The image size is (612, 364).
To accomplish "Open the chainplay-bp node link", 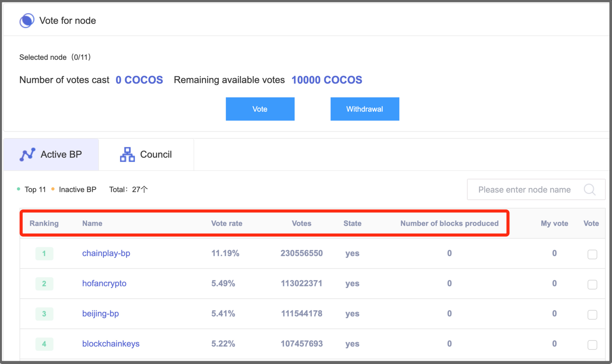I will [106, 253].
